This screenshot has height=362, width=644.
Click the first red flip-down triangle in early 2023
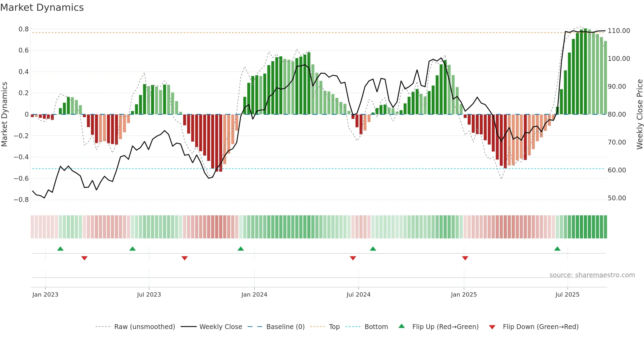coord(85,258)
